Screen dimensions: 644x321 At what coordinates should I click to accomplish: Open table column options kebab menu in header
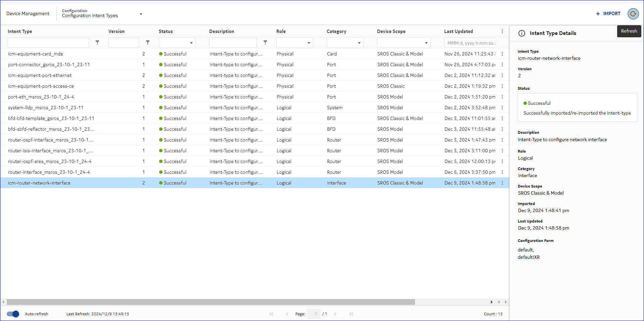pos(502,31)
